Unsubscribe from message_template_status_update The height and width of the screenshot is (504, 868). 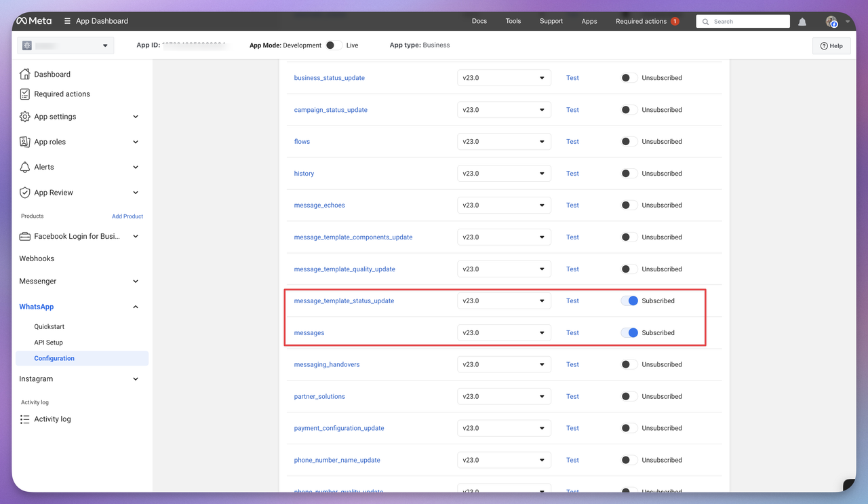point(629,301)
